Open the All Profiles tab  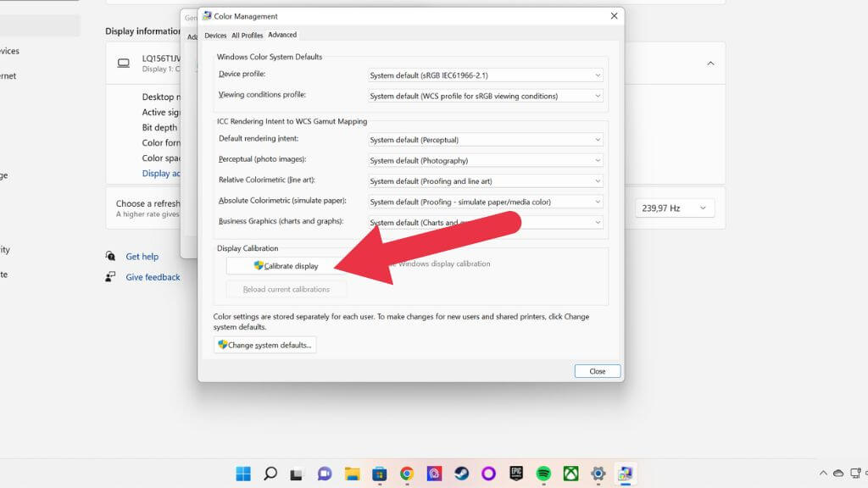coord(247,36)
